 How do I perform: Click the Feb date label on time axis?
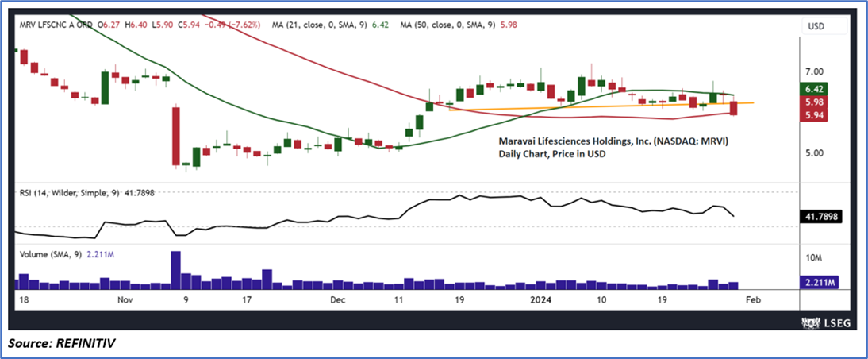pyautogui.click(x=753, y=299)
